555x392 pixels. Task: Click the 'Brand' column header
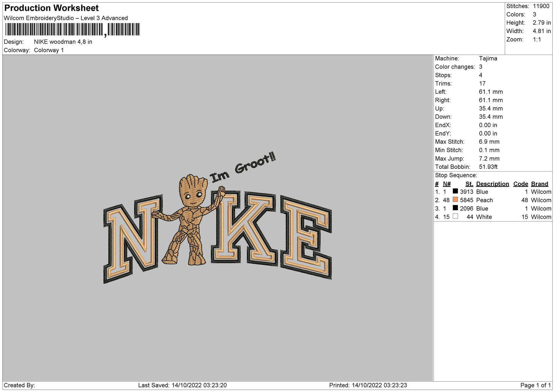539,184
